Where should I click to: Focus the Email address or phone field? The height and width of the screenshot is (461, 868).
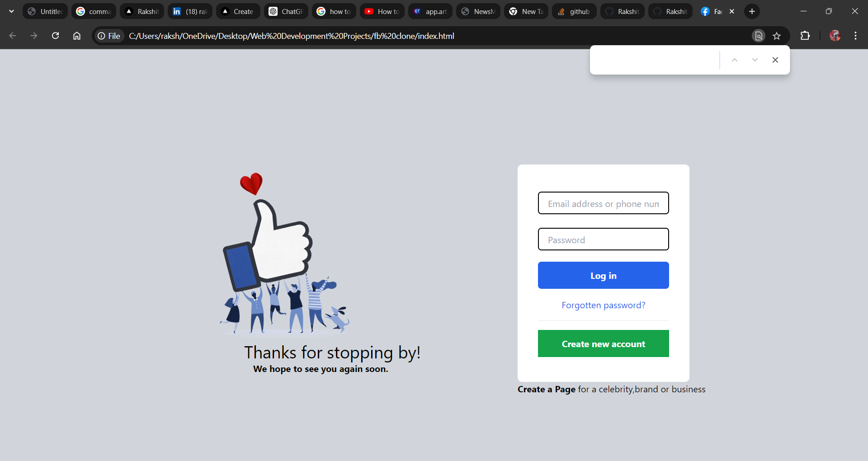pyautogui.click(x=604, y=203)
